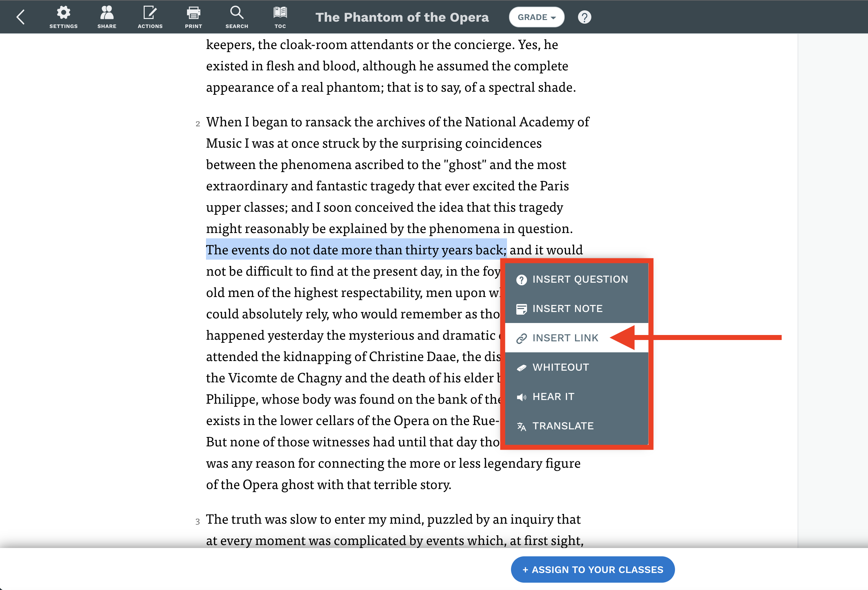Open the Share people icon
This screenshot has width=868, height=590.
(107, 17)
